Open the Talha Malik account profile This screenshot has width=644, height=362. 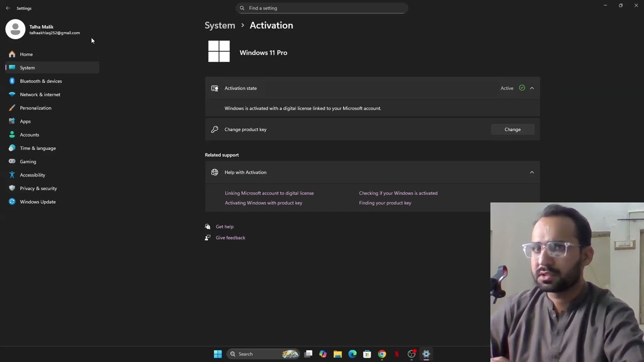43,29
